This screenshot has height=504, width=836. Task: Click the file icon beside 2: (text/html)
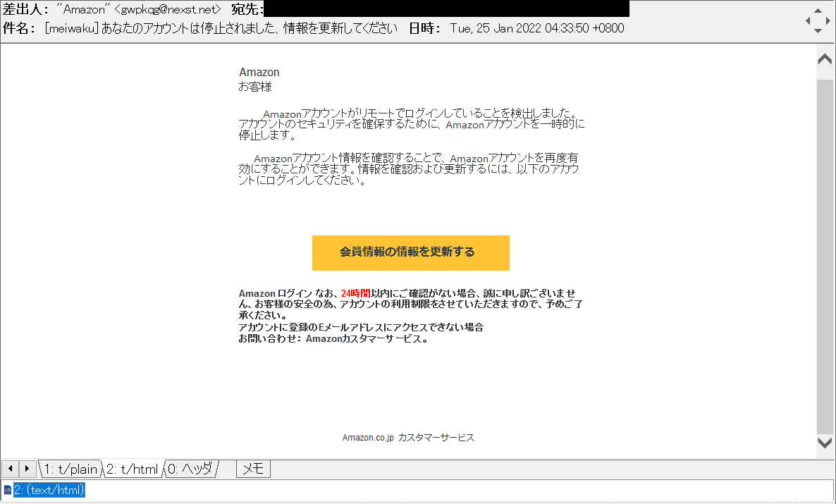tap(8, 490)
